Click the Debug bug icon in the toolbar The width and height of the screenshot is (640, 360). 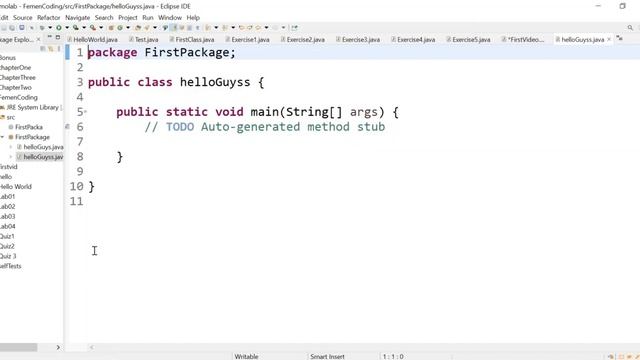pyautogui.click(x=42, y=28)
